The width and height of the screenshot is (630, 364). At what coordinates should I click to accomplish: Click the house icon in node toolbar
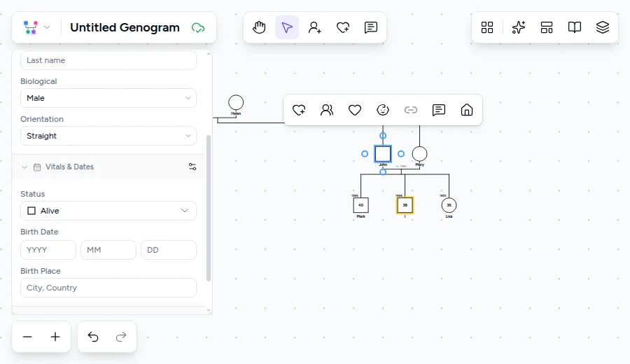[466, 110]
